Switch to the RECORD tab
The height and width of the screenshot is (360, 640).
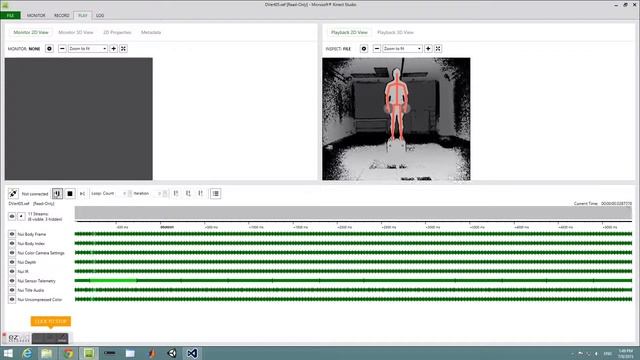(x=62, y=16)
